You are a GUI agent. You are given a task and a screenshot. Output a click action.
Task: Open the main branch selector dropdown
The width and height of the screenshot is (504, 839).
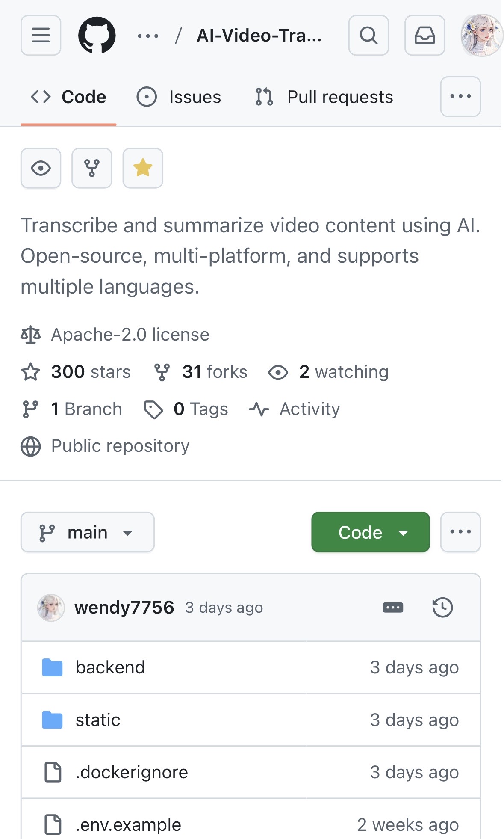[x=88, y=532]
